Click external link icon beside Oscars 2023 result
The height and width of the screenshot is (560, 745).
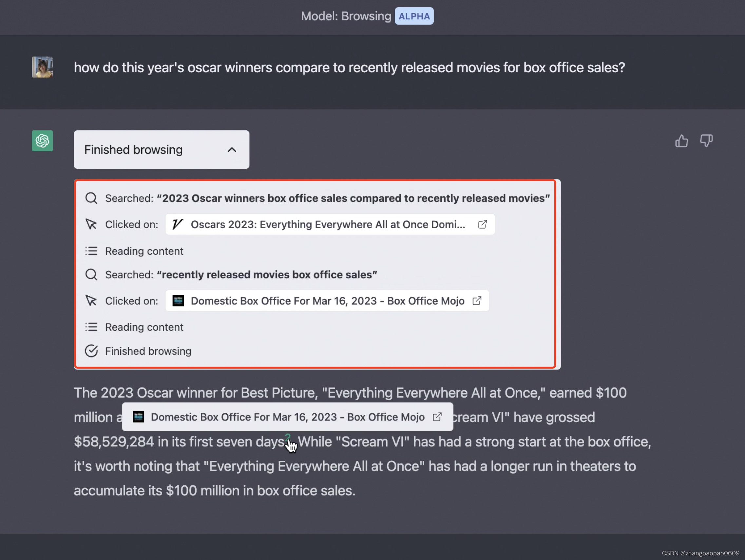[x=482, y=224]
